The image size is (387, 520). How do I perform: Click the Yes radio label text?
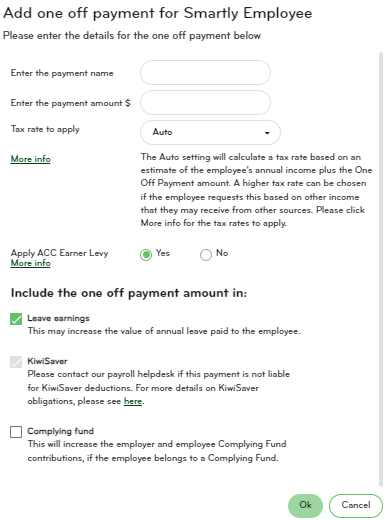pyautogui.click(x=163, y=253)
